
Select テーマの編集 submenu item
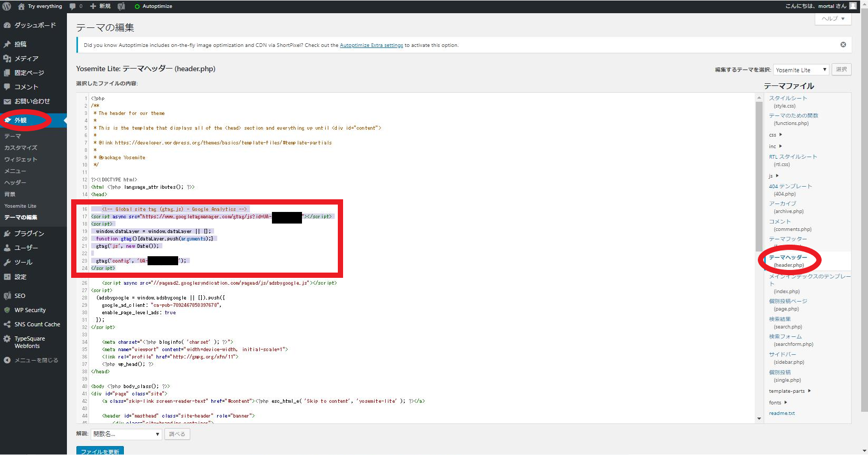(21, 217)
